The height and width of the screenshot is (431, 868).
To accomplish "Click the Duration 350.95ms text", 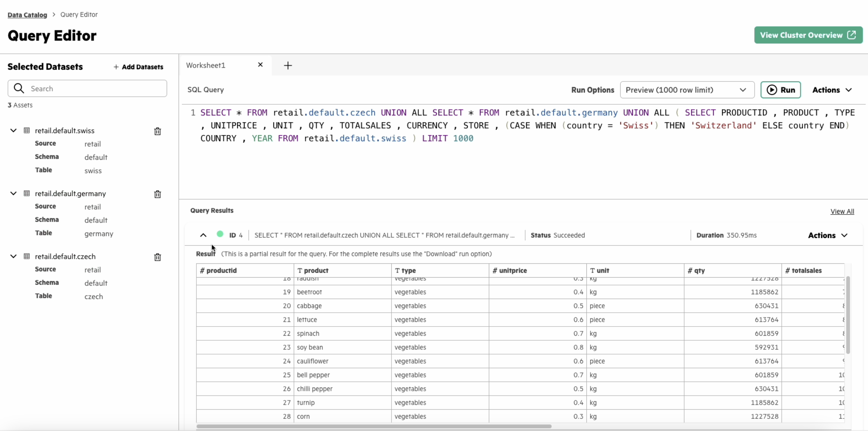I will [727, 235].
